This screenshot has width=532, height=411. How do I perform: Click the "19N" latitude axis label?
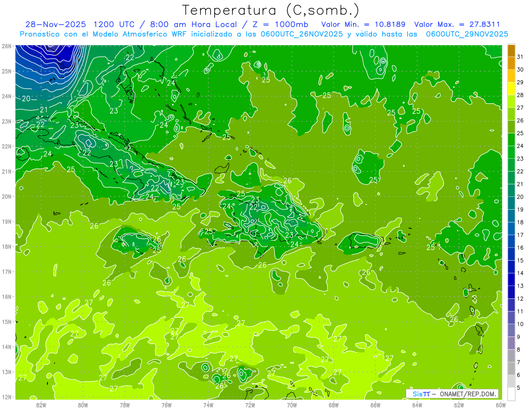7,221
